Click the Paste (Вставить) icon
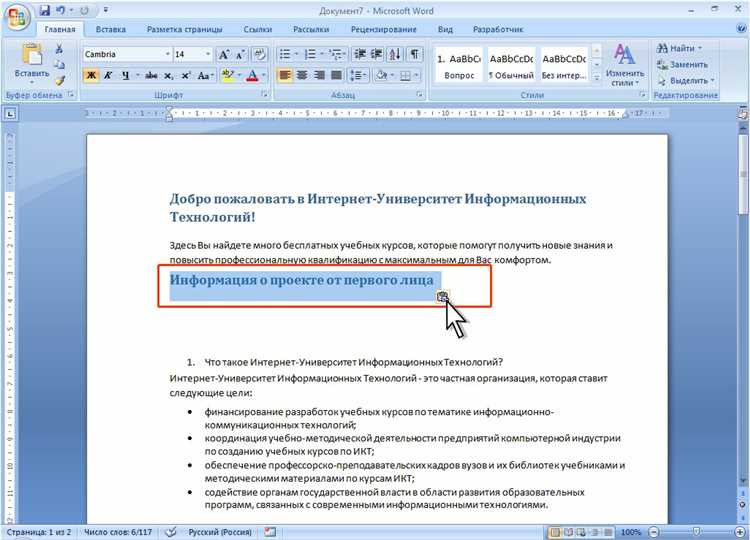The width and height of the screenshot is (750, 540). [32, 55]
